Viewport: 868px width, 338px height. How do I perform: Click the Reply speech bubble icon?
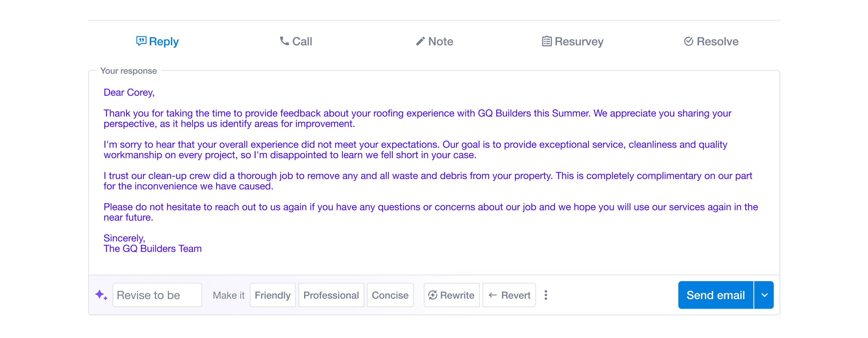click(x=141, y=41)
